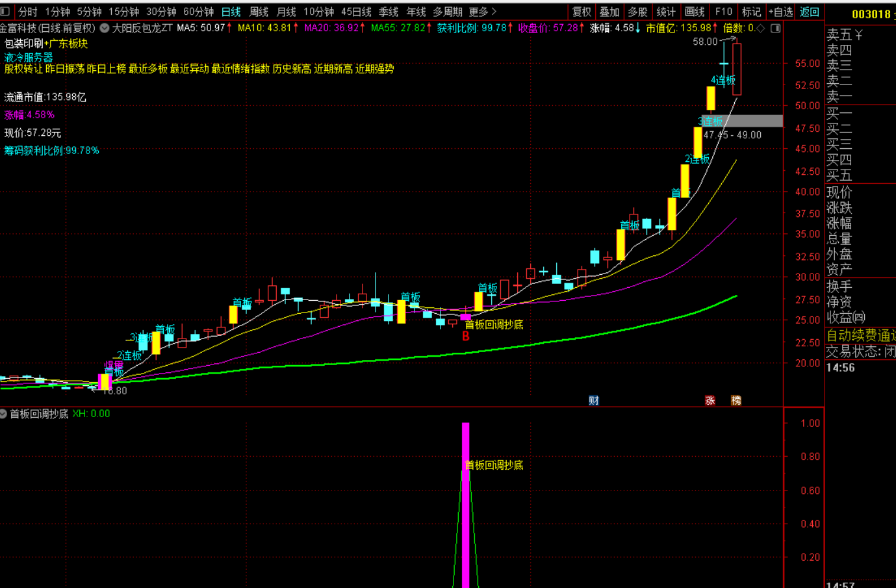Click the 广东板块 region label
This screenshot has width=896, height=588.
[68, 44]
